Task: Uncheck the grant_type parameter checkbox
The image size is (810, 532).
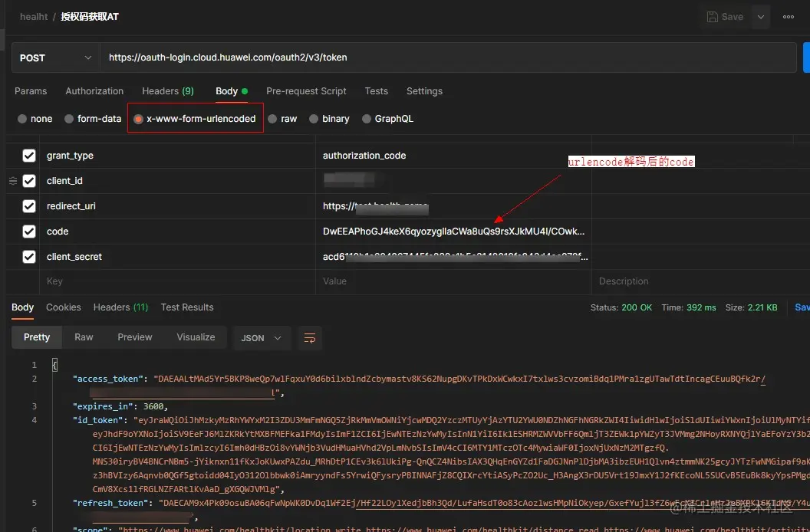Action: point(29,156)
